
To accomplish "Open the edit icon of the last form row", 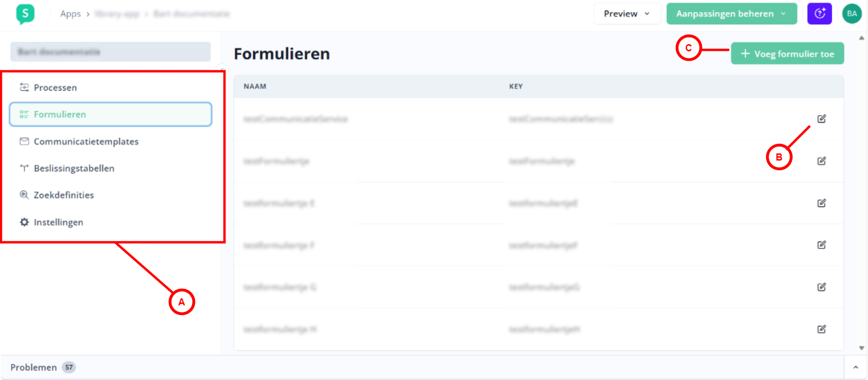I will point(821,329).
